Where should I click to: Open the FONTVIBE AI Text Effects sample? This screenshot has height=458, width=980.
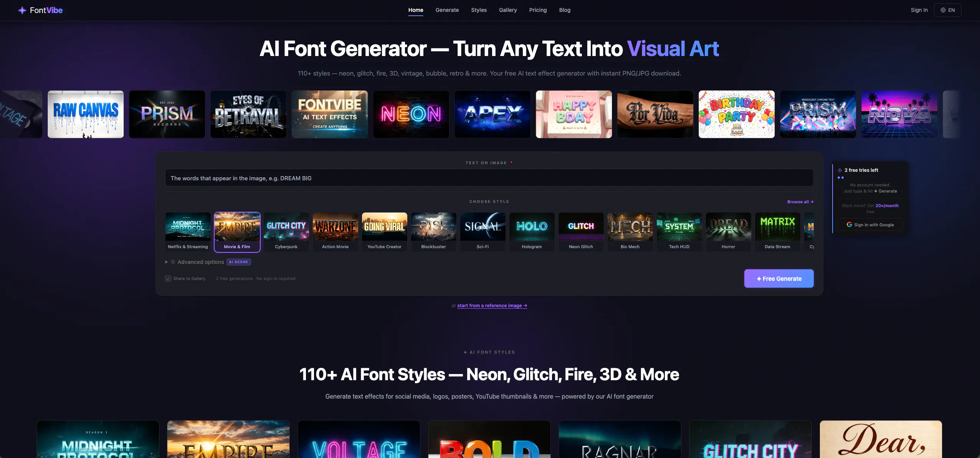pos(330,114)
